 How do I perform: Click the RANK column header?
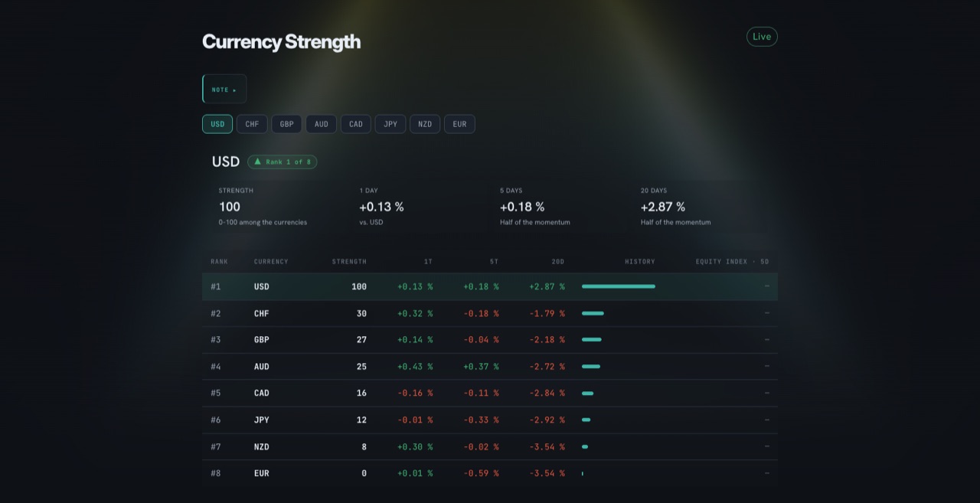pos(220,262)
